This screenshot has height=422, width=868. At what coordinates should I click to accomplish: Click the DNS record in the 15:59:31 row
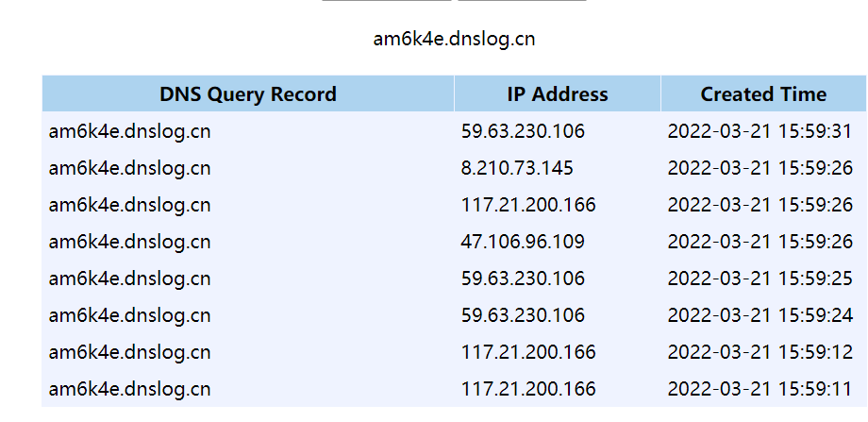point(129,131)
